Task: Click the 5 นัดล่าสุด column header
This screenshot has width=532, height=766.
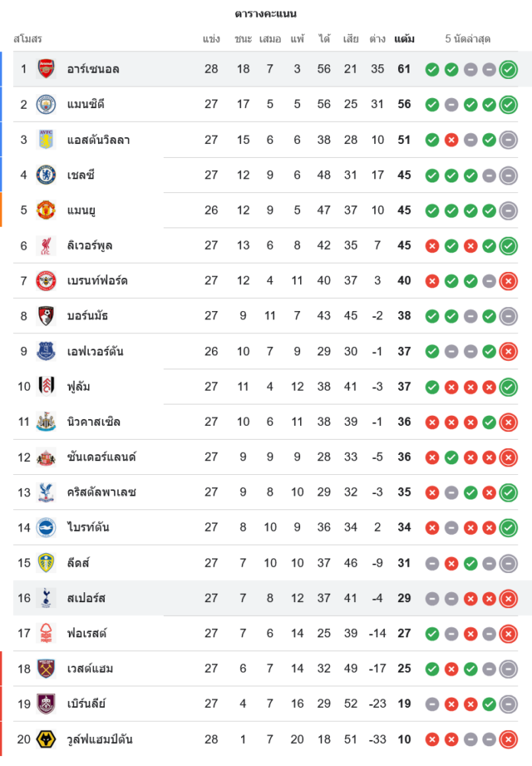Action: [x=468, y=39]
